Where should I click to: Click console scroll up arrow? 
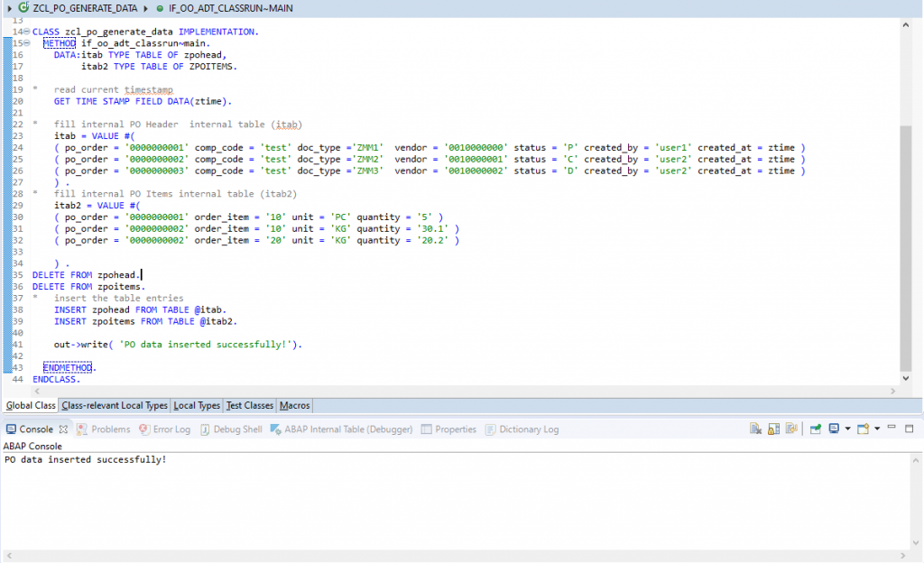tap(916, 460)
